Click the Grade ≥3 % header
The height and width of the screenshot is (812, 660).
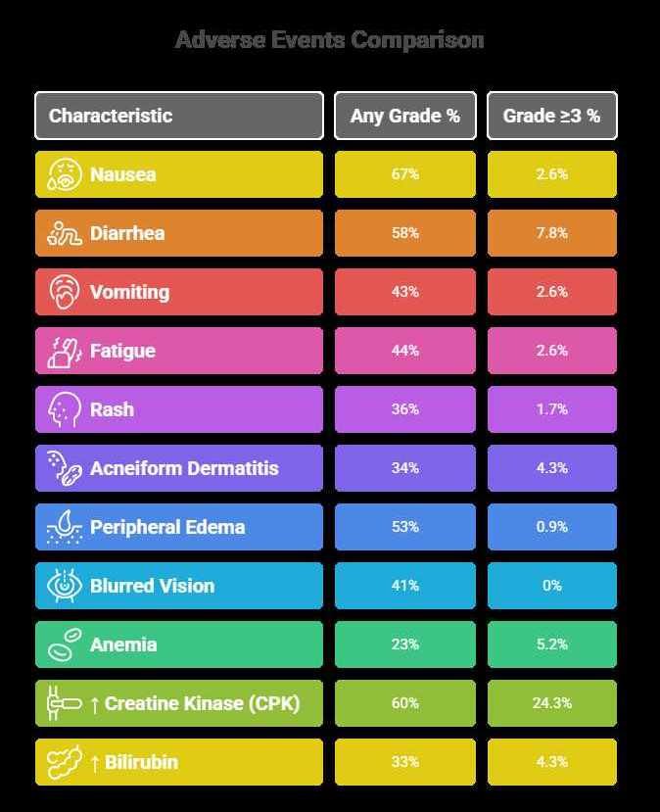coord(552,116)
